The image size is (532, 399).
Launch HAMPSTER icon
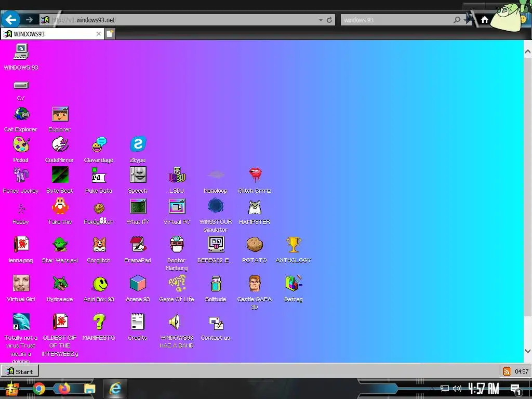coord(255,207)
